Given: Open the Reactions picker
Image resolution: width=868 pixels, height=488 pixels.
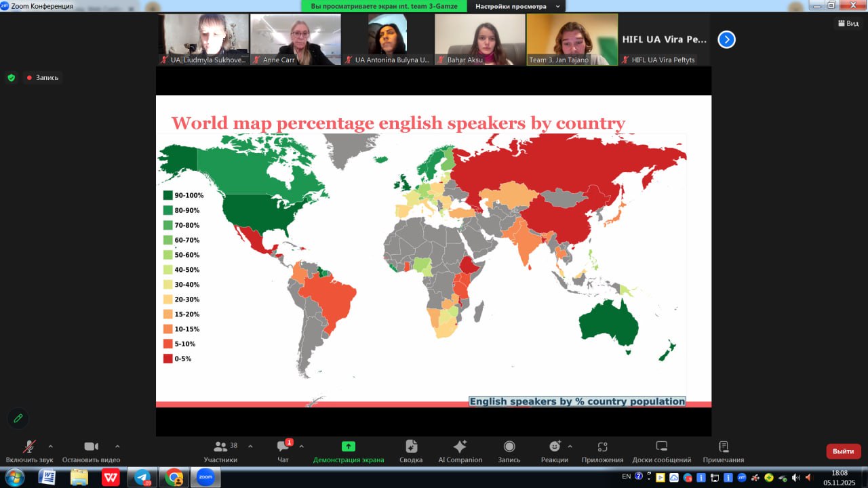Looking at the screenshot, I should point(555,451).
